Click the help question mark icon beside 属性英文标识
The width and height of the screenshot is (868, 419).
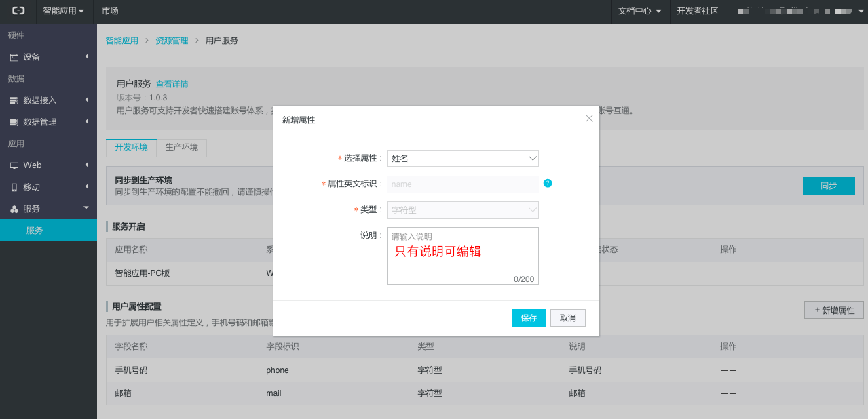[x=548, y=183]
